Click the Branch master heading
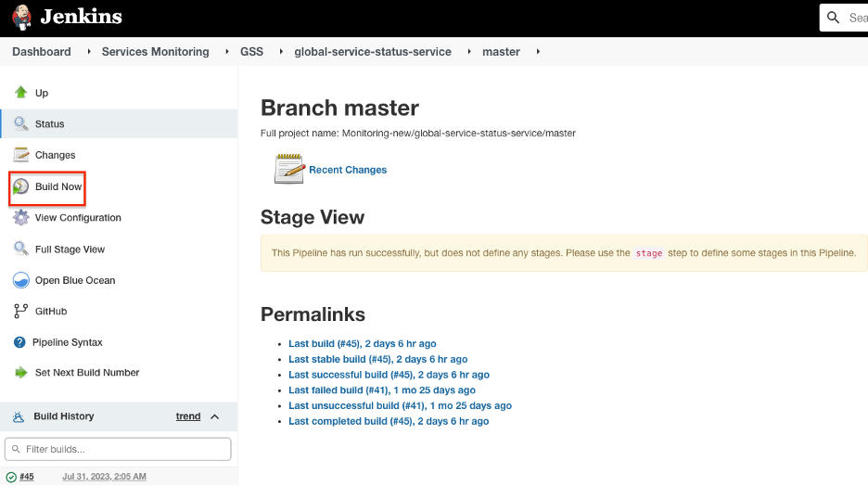 coord(339,108)
